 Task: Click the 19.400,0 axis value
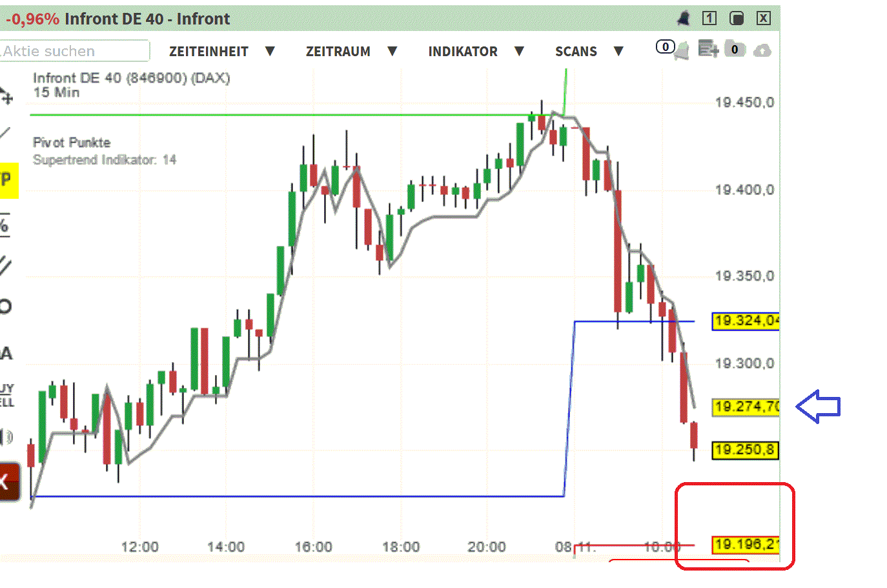[744, 190]
